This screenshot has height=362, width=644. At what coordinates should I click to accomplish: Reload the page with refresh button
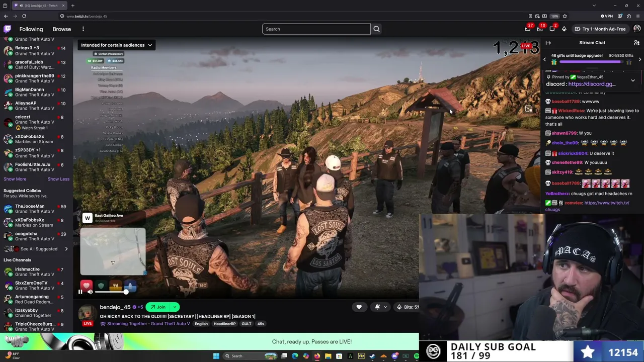click(24, 16)
